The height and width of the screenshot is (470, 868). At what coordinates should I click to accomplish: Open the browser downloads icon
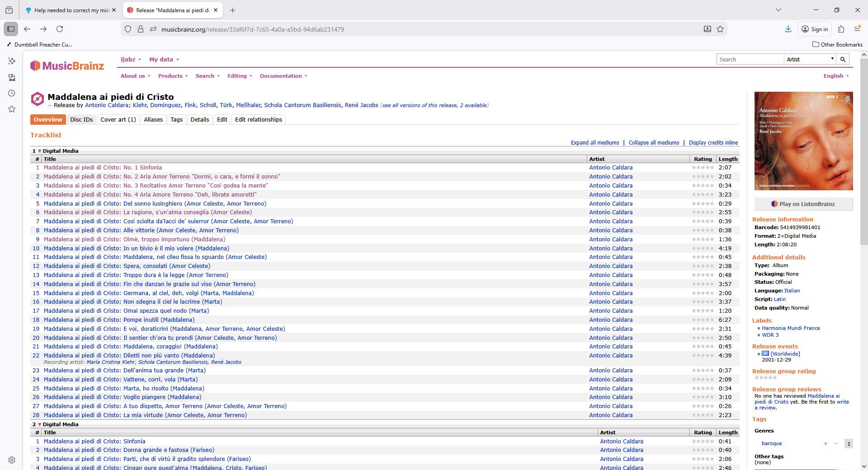(x=788, y=29)
